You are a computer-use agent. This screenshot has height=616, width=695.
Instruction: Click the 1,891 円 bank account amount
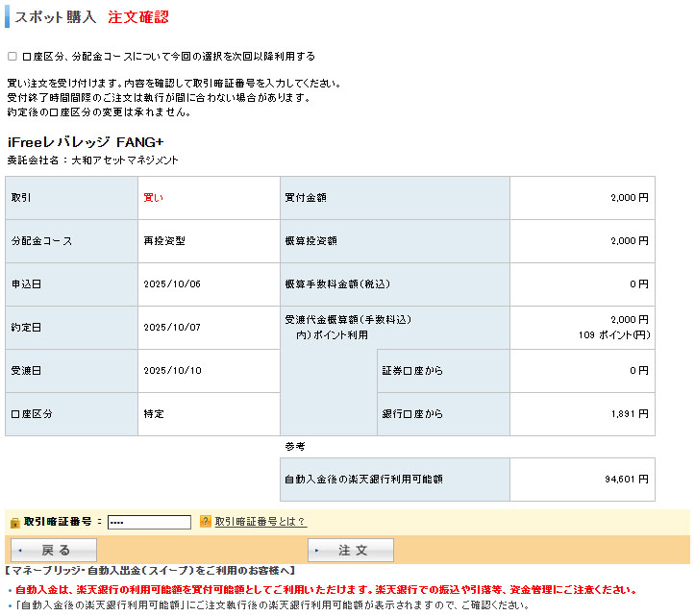click(630, 414)
